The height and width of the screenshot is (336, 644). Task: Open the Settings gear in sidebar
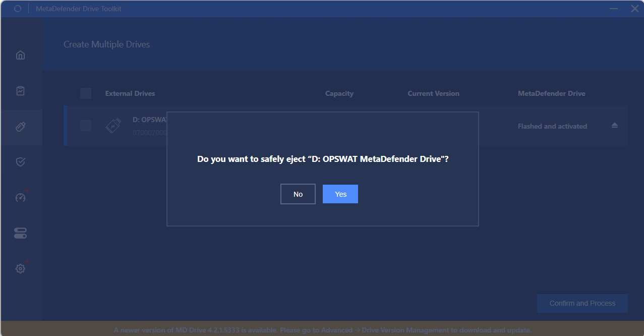(x=21, y=269)
